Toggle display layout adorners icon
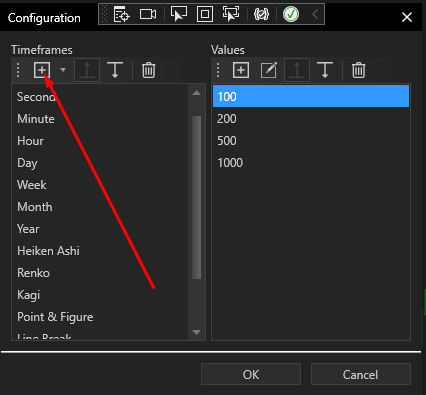Screen dimensions: 426x395 click(x=205, y=14)
